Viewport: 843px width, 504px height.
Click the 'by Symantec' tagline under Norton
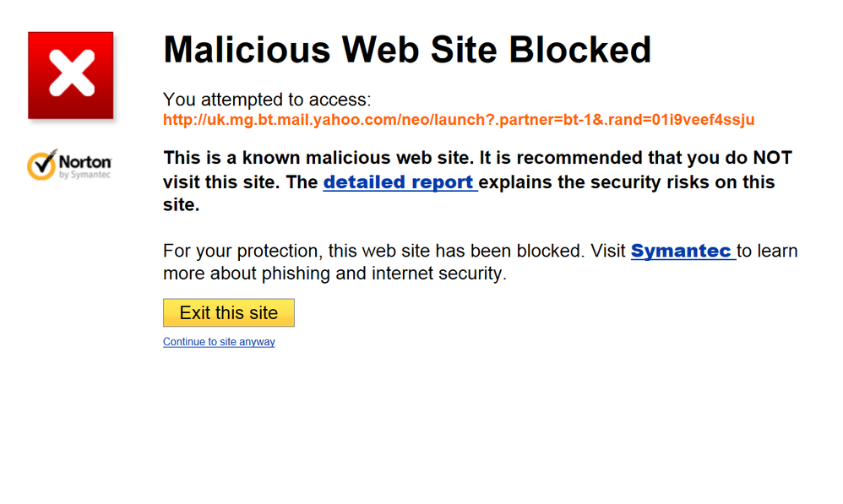click(84, 175)
